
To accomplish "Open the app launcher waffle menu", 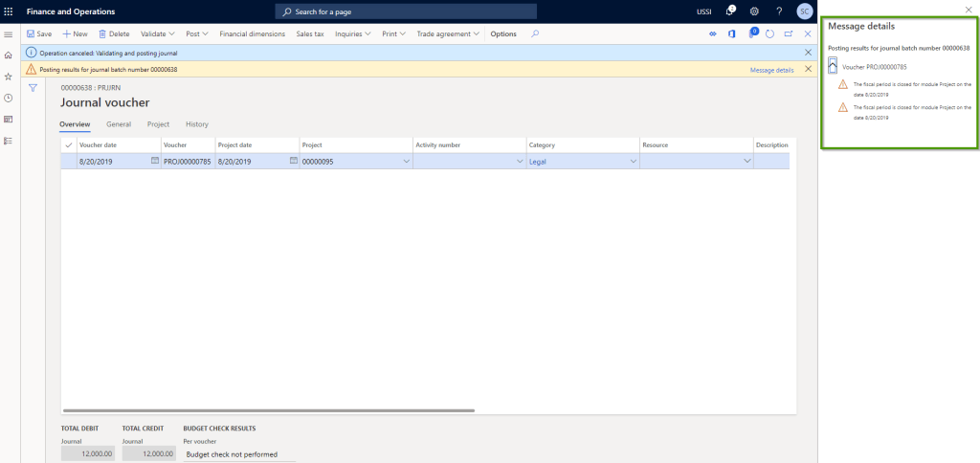I will [9, 11].
